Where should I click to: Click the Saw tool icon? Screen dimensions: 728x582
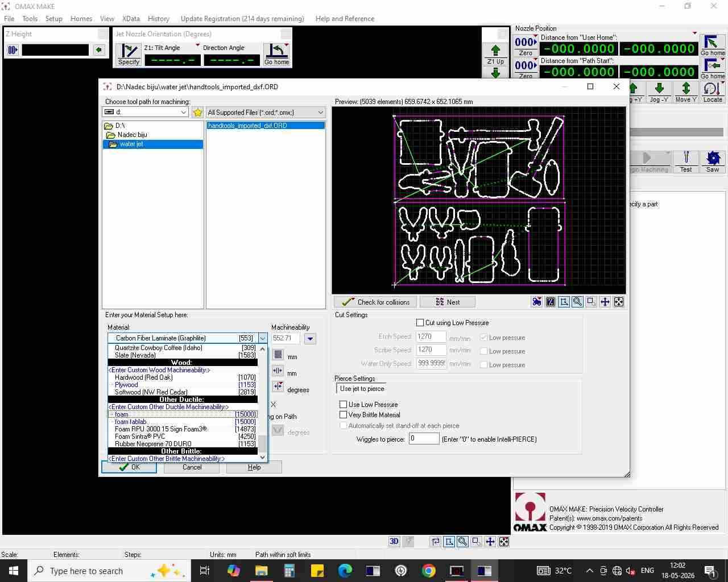pos(713,161)
